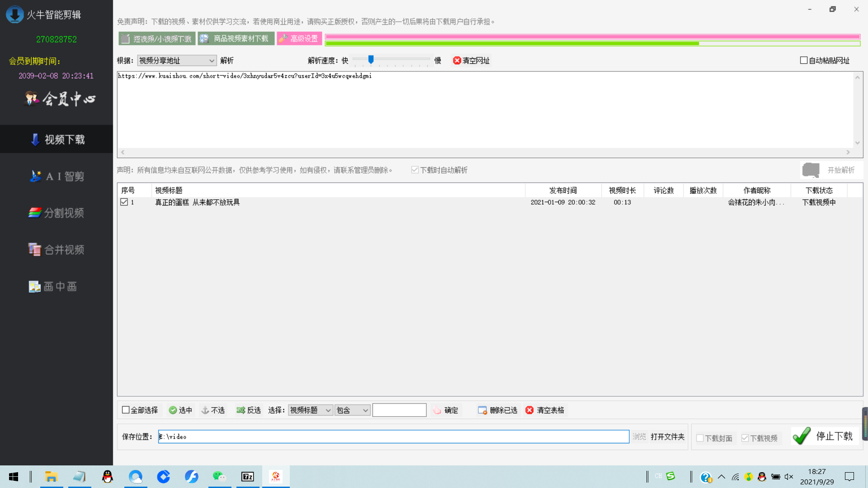
Task: Select the video titled 真正的蛋糕 从来都不放玩具
Action: [x=197, y=202]
